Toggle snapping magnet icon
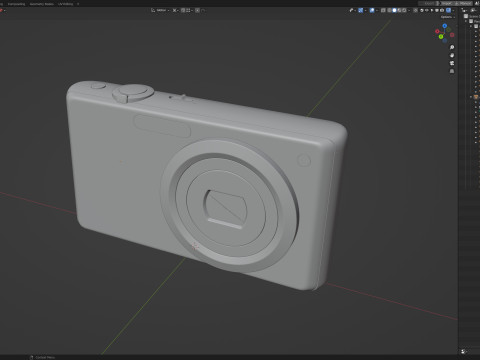480x360 pixels. pyautogui.click(x=183, y=10)
